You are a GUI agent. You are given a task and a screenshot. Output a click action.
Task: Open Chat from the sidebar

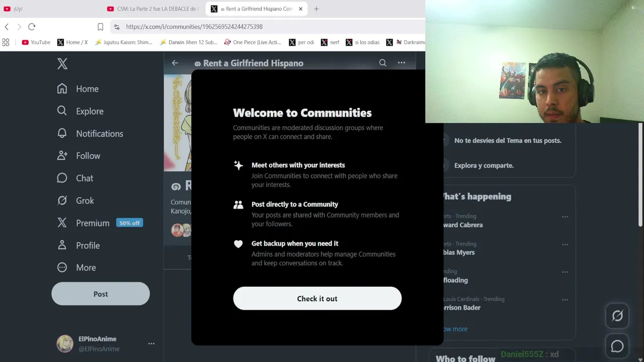pos(75,178)
